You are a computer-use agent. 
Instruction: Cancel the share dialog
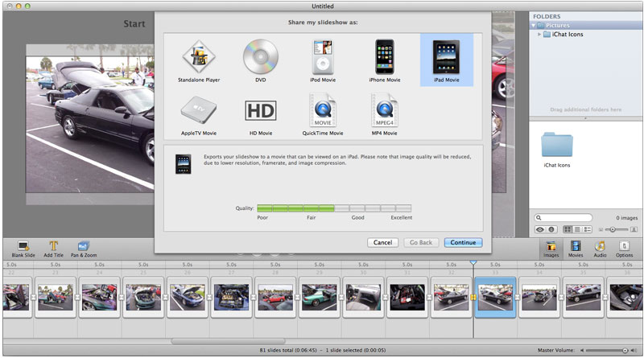[382, 242]
